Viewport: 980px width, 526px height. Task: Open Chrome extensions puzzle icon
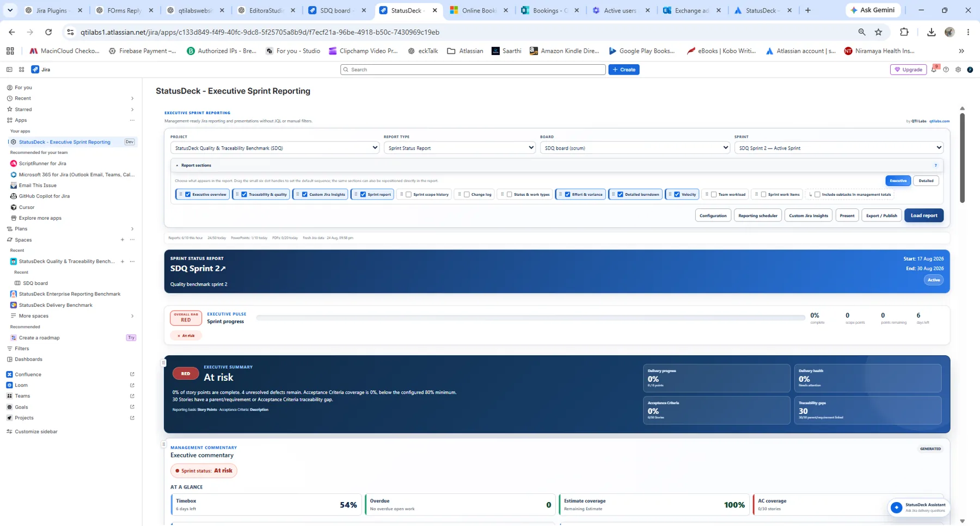pos(904,32)
